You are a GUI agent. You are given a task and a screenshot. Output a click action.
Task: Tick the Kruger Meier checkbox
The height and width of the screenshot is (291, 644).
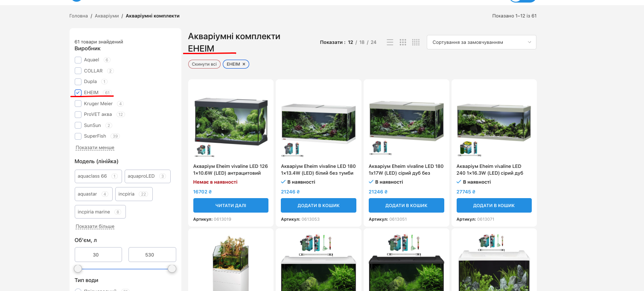click(78, 104)
